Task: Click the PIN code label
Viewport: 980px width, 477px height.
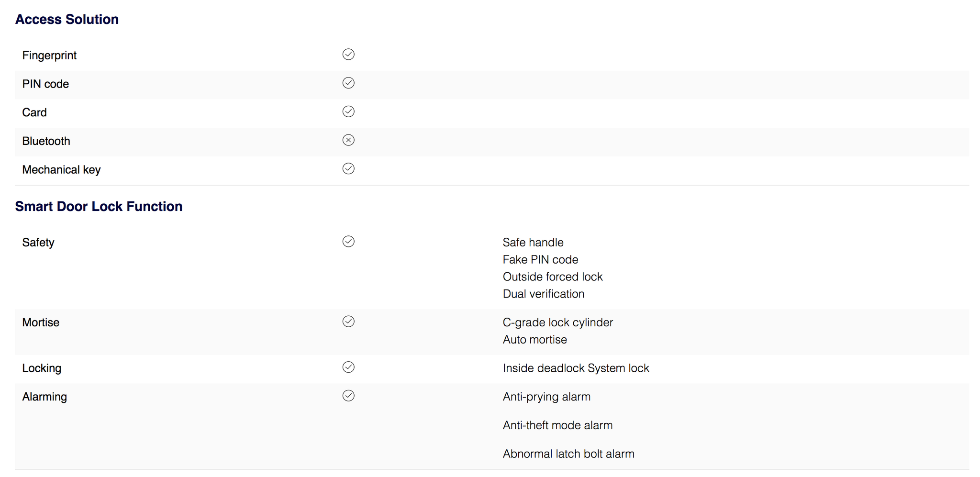Action: 45,84
